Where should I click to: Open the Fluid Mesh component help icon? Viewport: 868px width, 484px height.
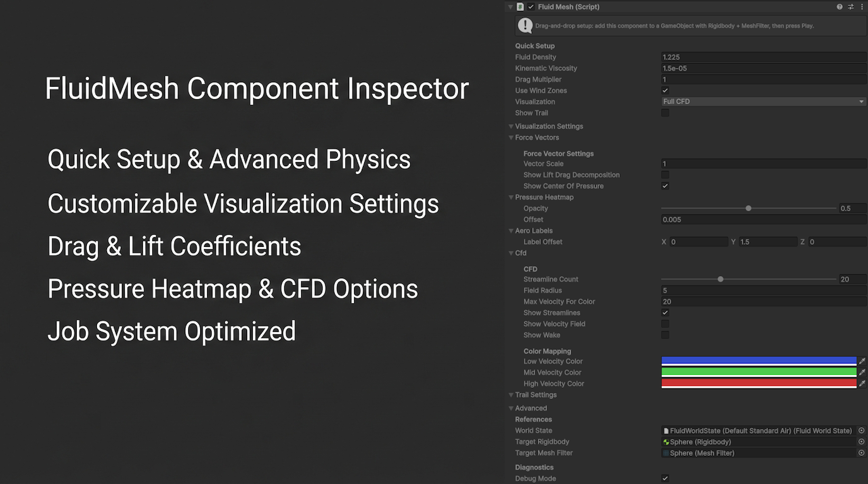pos(839,7)
